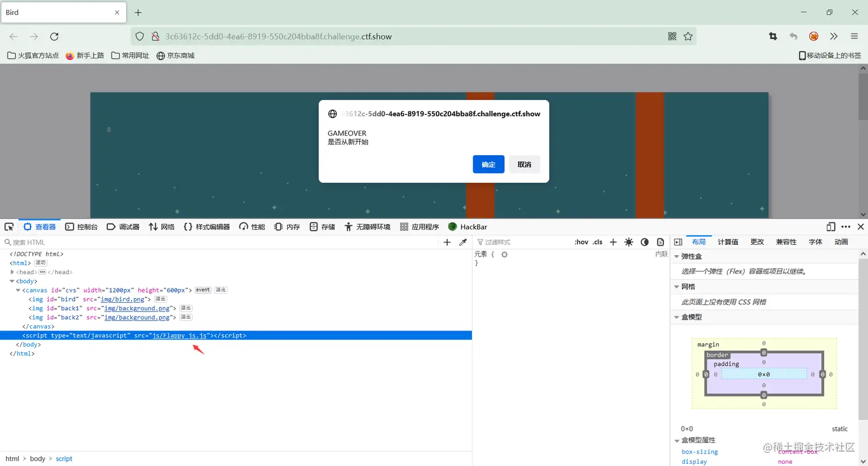This screenshot has width=868, height=466.
Task: Open the img/bird.png source link
Action: pos(123,299)
